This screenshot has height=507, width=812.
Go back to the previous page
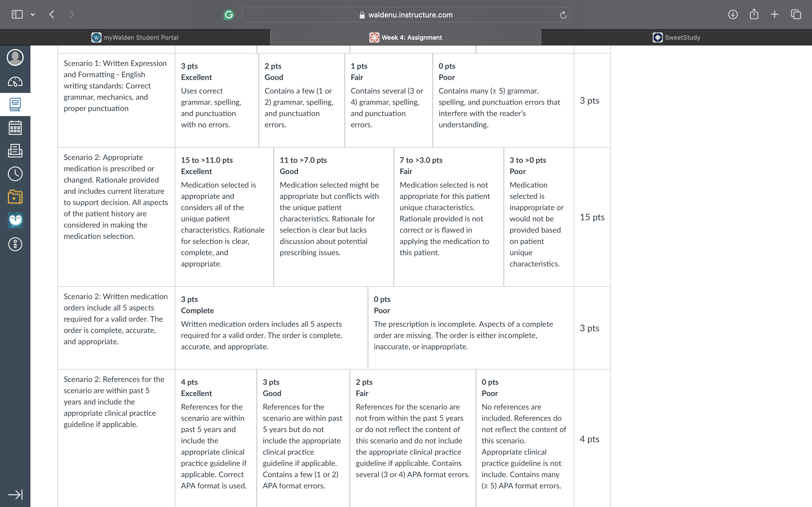pyautogui.click(x=52, y=14)
